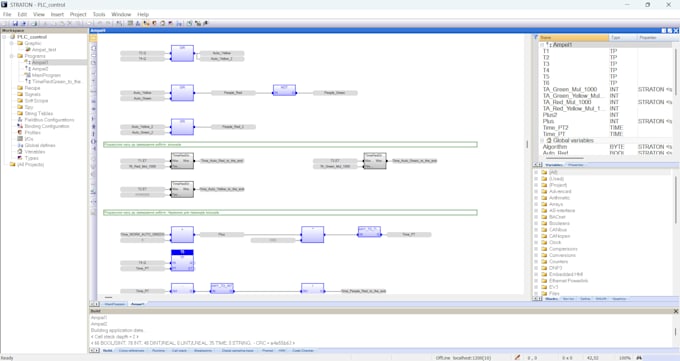Open Binding Configuration icon
Image resolution: width=680 pixels, height=361 pixels.
(20, 126)
